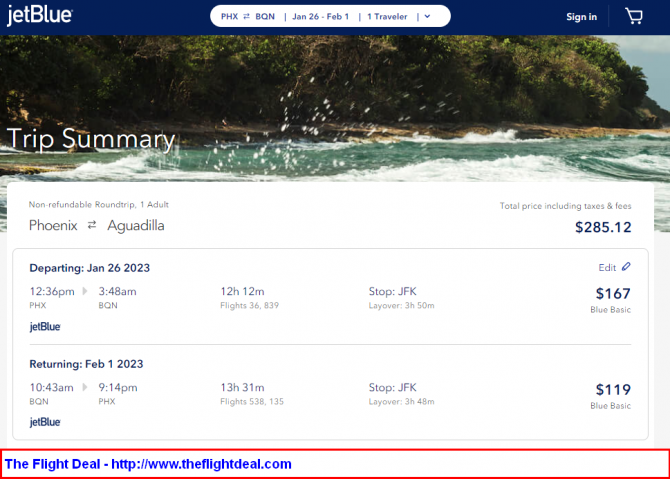Click 'Non-refundable Roundtrip, 1 Adult' text
Screen dimensions: 670x479
click(x=99, y=205)
